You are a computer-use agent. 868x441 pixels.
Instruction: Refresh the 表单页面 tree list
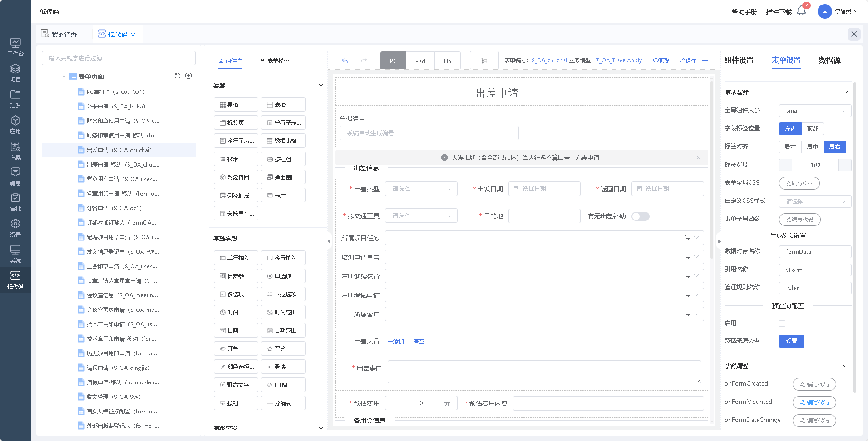178,76
